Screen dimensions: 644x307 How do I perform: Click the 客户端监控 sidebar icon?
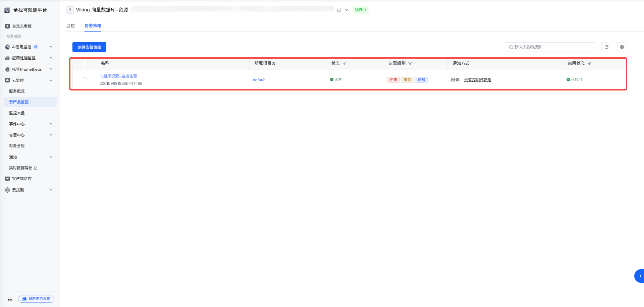click(7, 179)
